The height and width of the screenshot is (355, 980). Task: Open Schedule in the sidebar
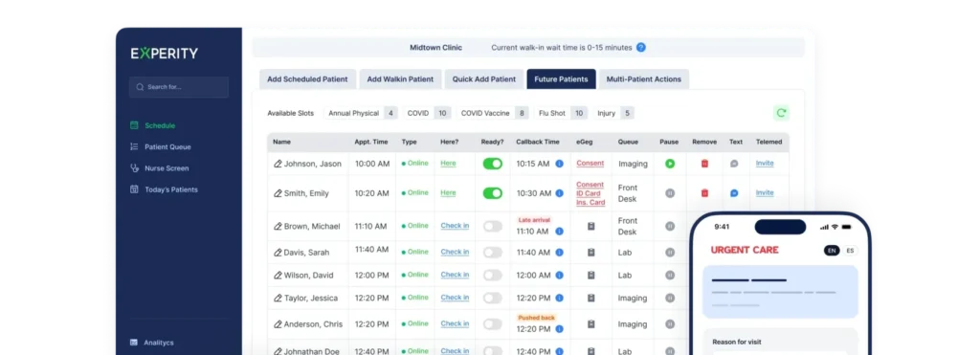point(152,125)
